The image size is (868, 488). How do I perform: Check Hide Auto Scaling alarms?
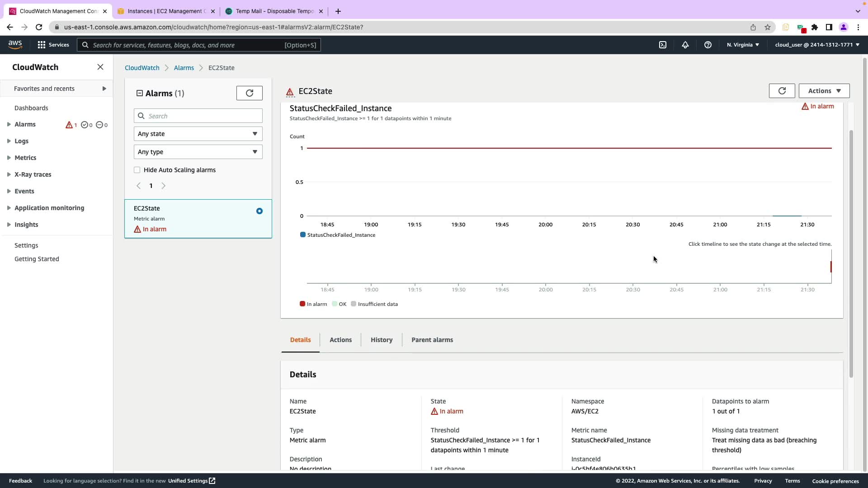click(137, 170)
